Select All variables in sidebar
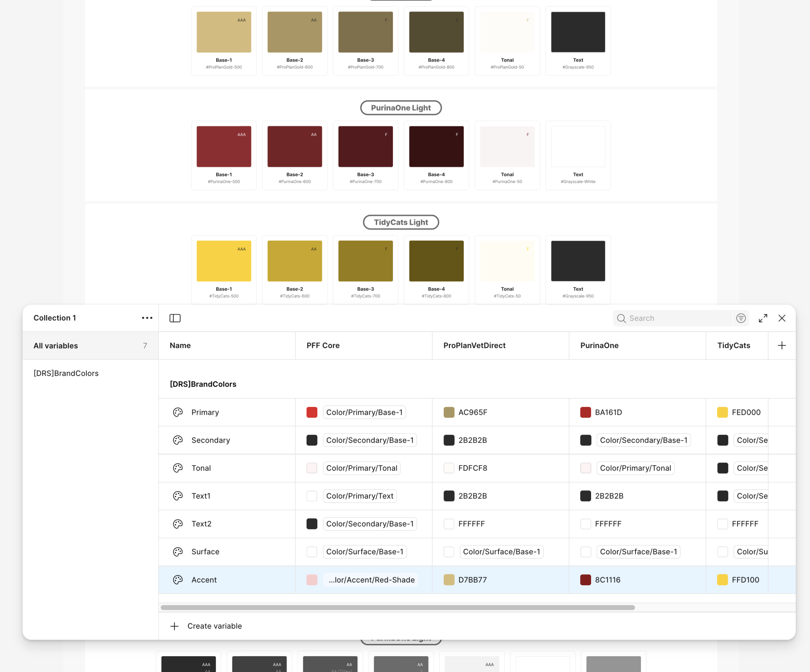Viewport: 810px width, 672px height. click(90, 345)
